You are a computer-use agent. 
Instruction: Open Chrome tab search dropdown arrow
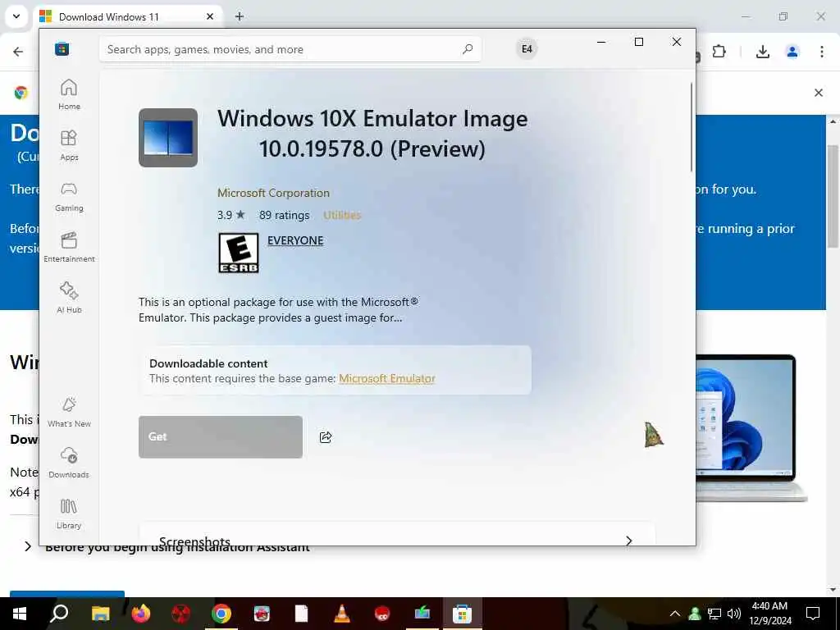[x=16, y=16]
